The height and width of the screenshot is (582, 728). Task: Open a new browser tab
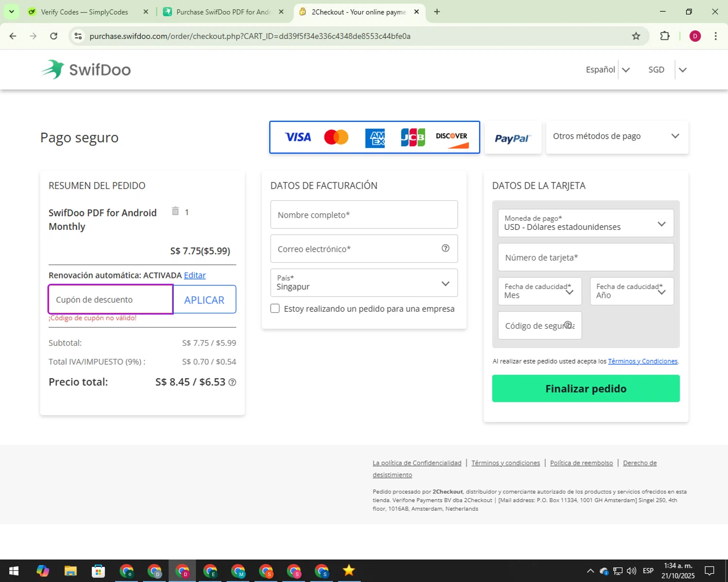(x=437, y=12)
